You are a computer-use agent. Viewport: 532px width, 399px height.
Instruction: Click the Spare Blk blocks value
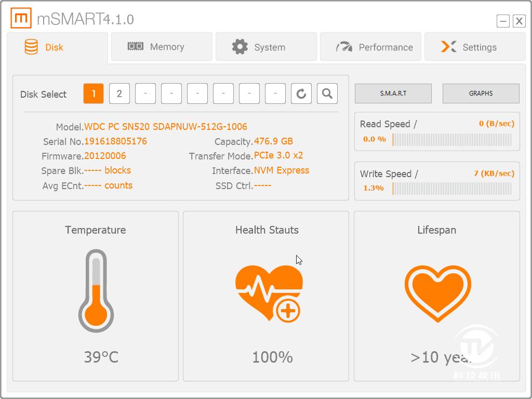[108, 170]
